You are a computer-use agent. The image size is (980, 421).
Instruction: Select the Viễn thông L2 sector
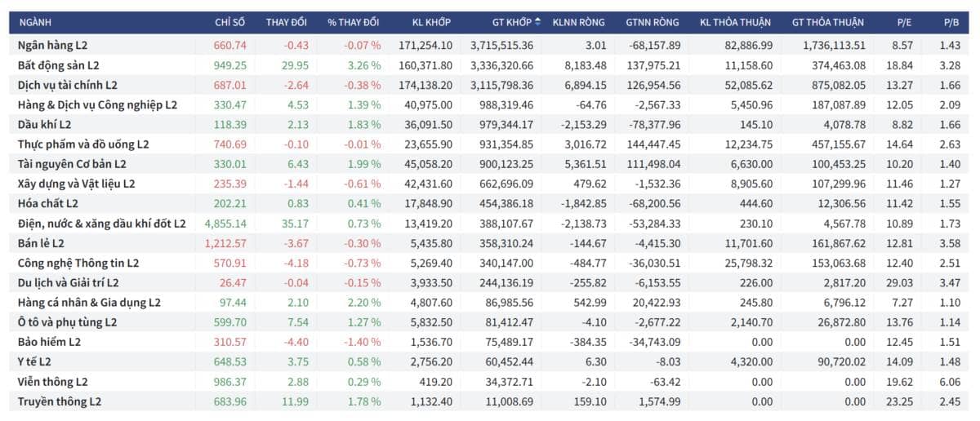click(x=53, y=382)
